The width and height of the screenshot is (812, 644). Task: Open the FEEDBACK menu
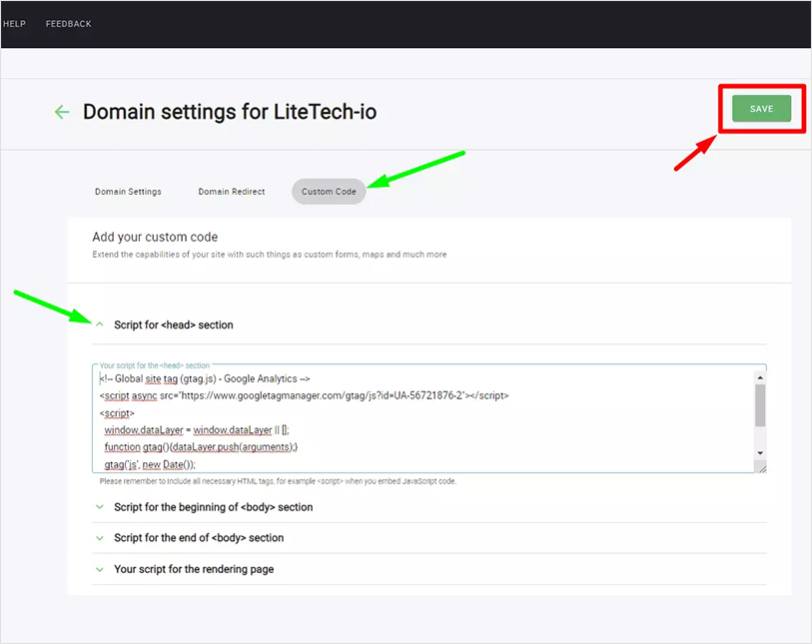pos(68,23)
